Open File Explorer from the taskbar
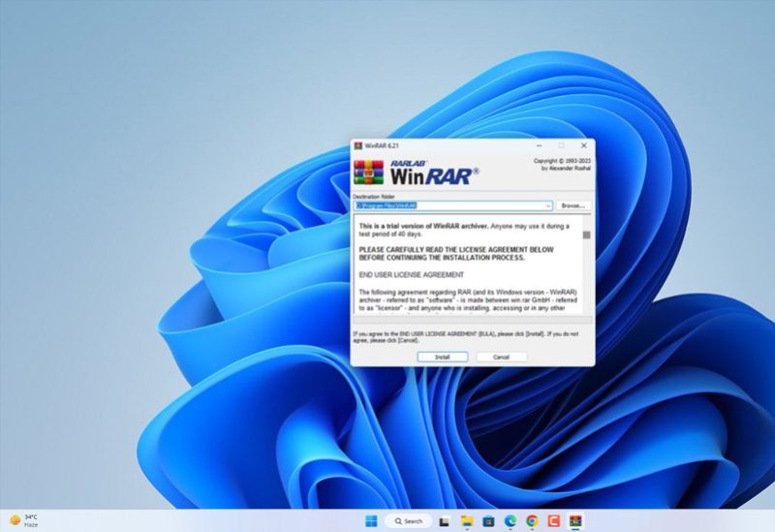The width and height of the screenshot is (775, 532). [x=467, y=520]
